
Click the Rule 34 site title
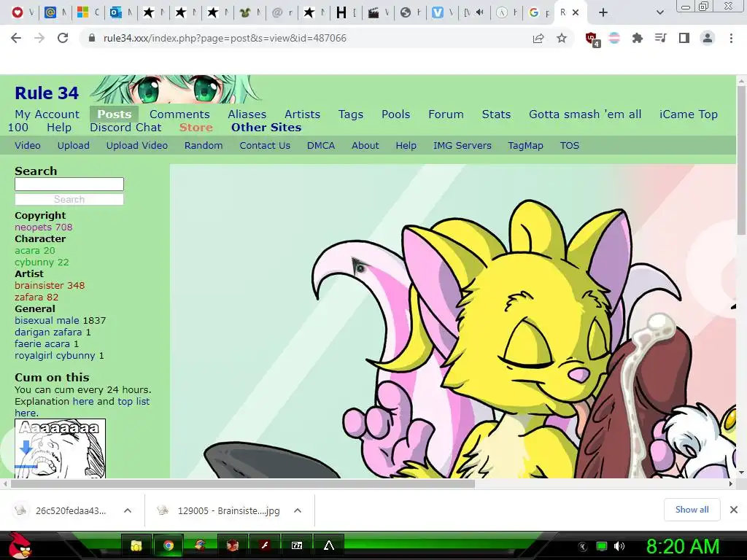[47, 93]
